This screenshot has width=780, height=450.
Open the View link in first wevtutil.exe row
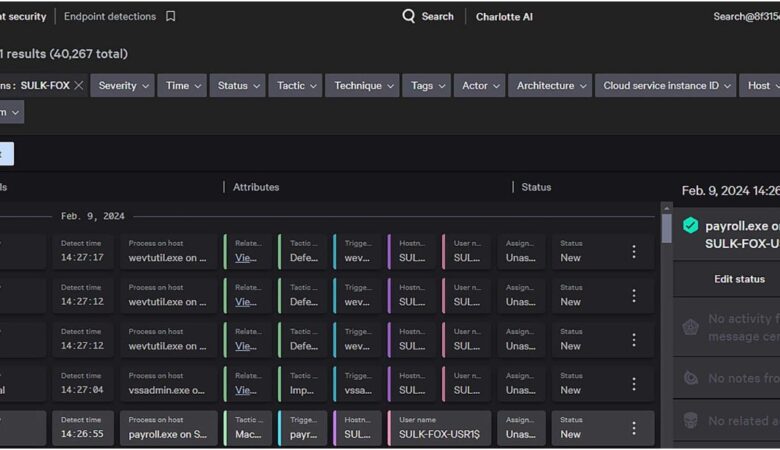click(245, 258)
